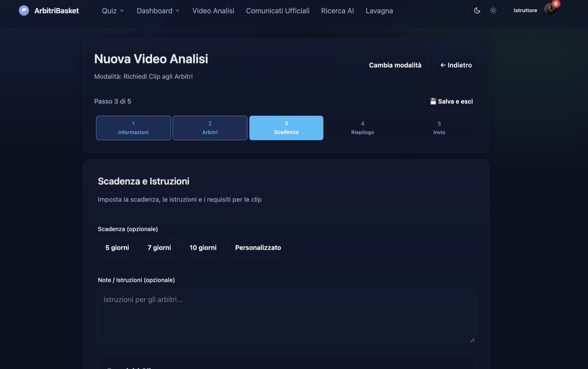The width and height of the screenshot is (588, 369).
Task: Go to step 2 Arbitri
Action: point(210,128)
